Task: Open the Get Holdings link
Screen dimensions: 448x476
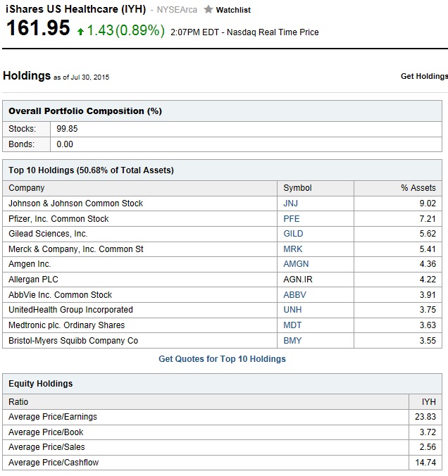Action: 424,76
